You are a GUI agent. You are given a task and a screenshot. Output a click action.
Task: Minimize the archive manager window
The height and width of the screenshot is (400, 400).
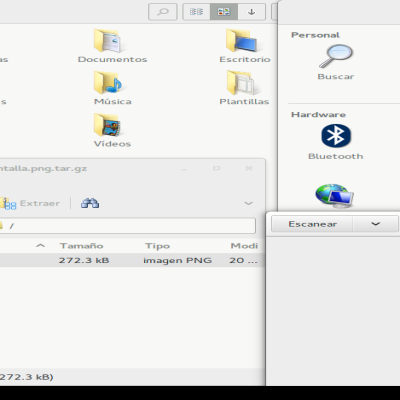[184, 169]
